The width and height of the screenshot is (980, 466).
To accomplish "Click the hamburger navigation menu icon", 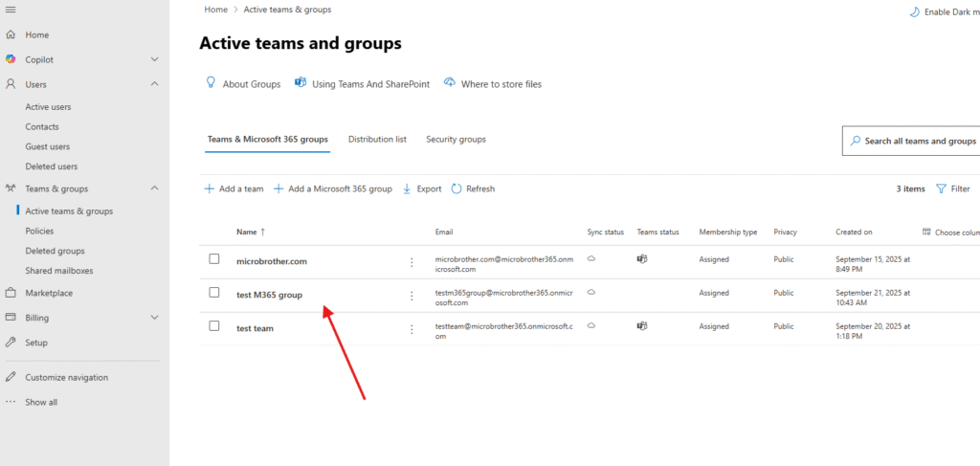I will coord(11,10).
